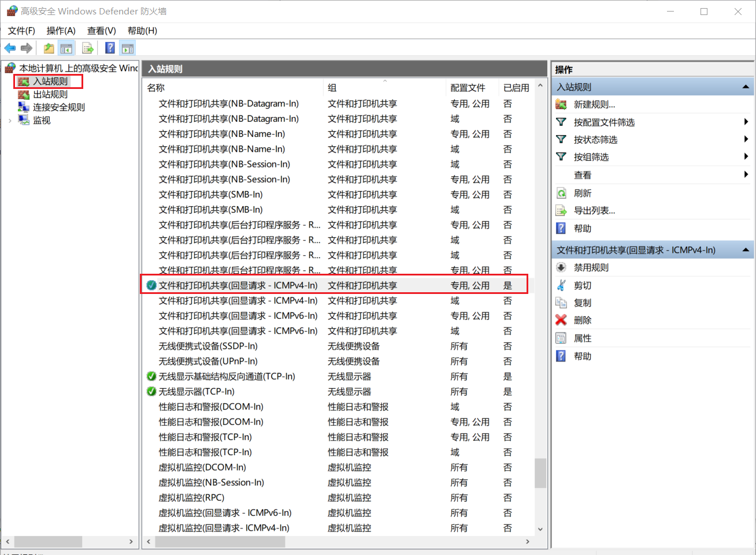
Task: Select the 虚拟机监控(NB-Session-In) rule
Action: [x=338, y=482]
